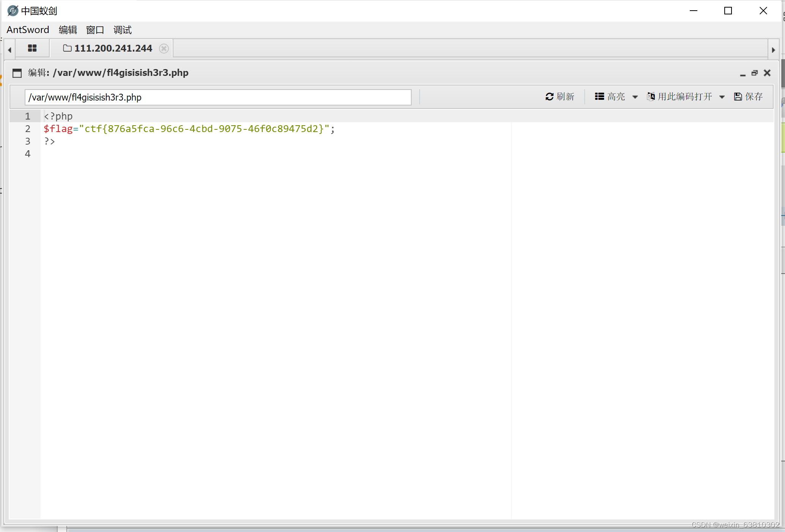
Task: Open the 窗口 menu
Action: (x=95, y=30)
